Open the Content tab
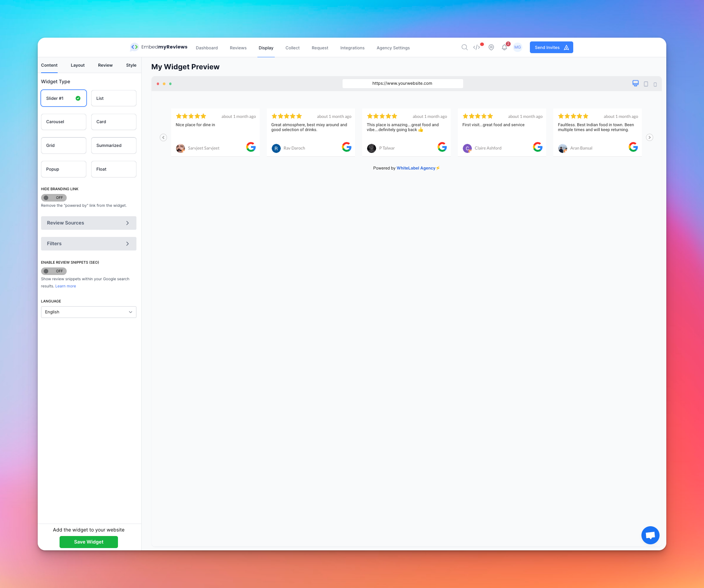This screenshot has height=588, width=704. (49, 65)
